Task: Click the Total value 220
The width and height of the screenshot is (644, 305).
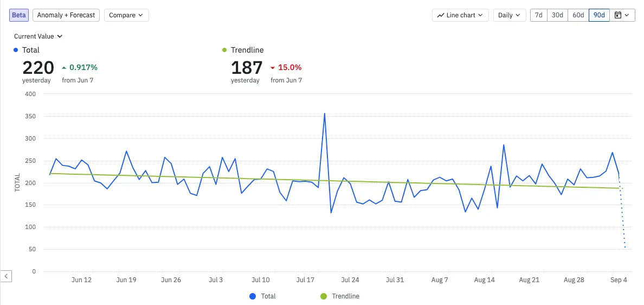Action: click(x=38, y=67)
